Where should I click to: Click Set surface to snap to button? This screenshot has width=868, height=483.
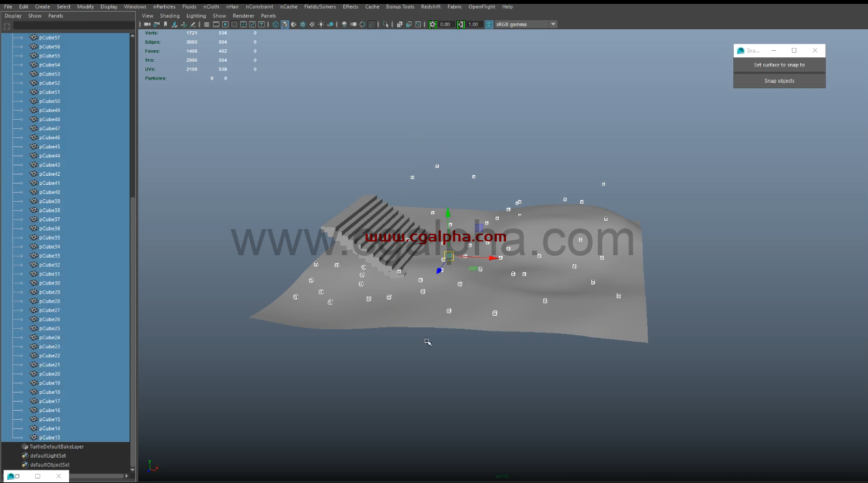click(779, 65)
